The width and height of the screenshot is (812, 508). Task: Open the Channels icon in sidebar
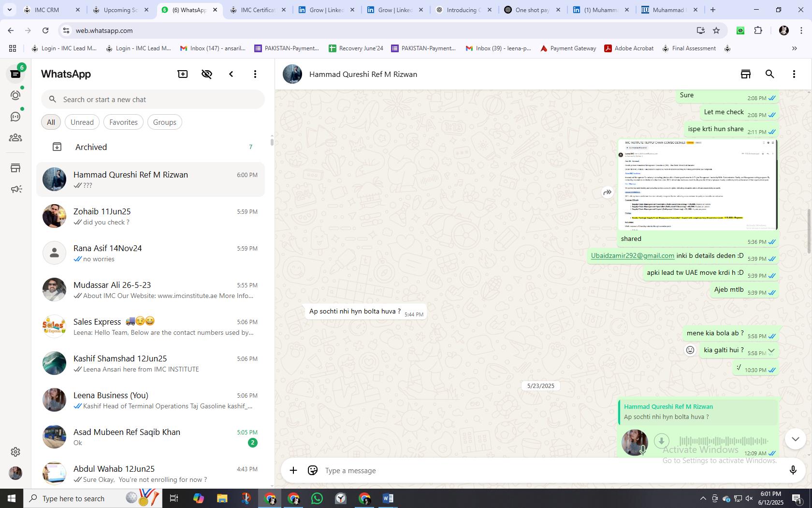click(15, 117)
